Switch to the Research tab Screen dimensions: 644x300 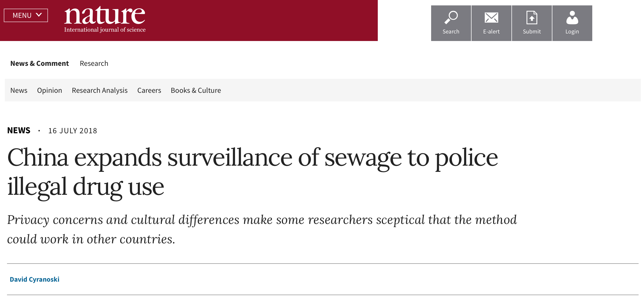point(94,63)
